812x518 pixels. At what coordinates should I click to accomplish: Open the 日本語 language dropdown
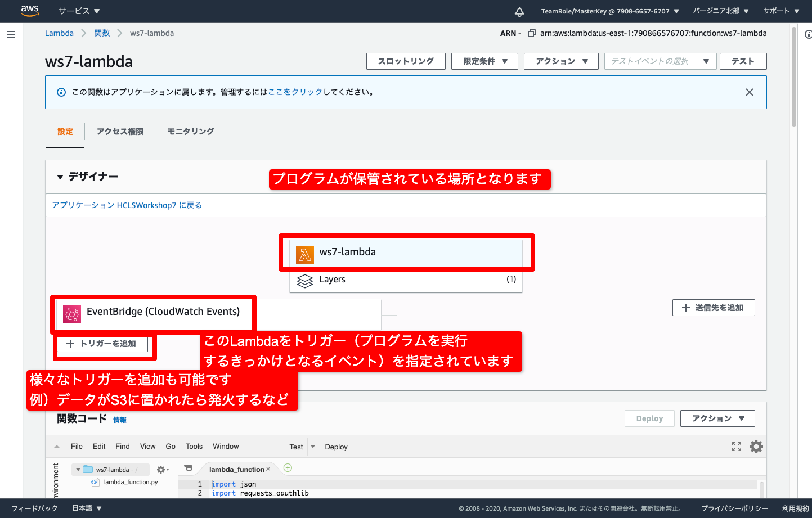(87, 508)
